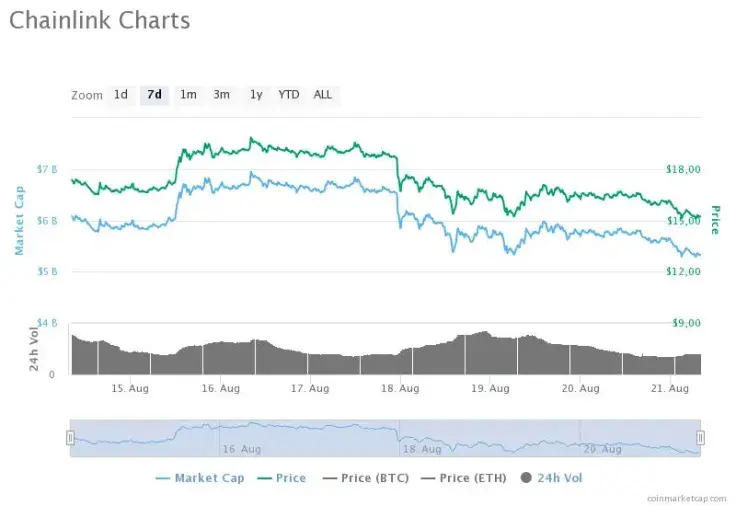Set chart zoom to 3m
This screenshot has height=506, width=736.
coord(221,95)
